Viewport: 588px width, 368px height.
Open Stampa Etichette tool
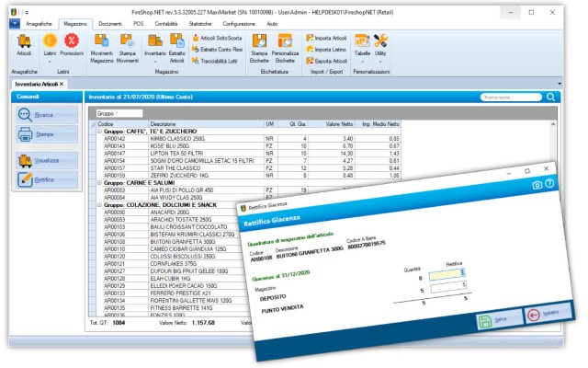(x=260, y=42)
